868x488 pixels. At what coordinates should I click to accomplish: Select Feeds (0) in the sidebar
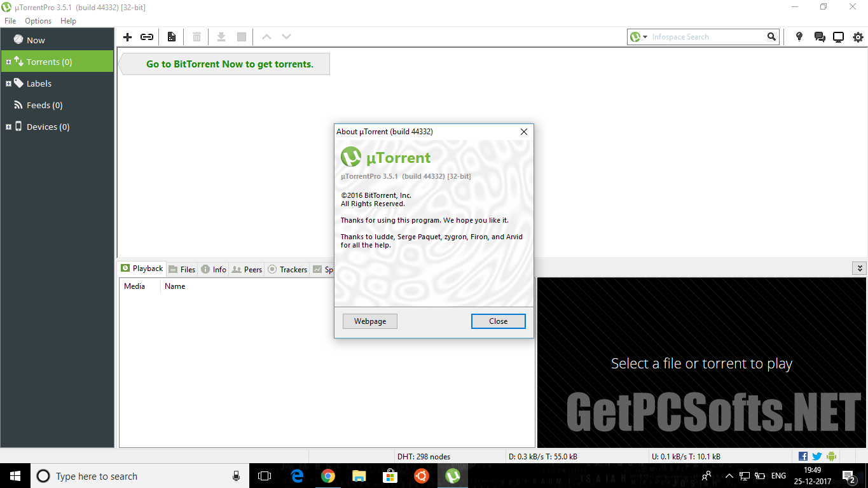click(x=57, y=105)
